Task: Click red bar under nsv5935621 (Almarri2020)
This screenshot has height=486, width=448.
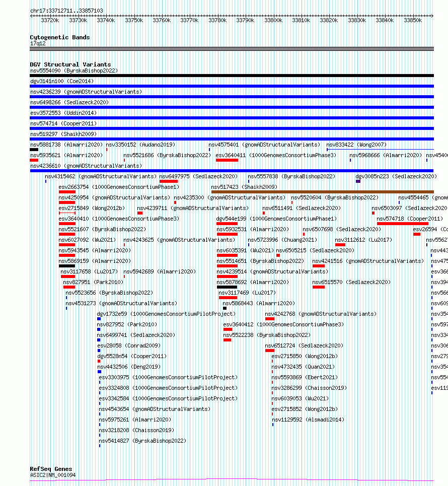Action: (x=34, y=160)
